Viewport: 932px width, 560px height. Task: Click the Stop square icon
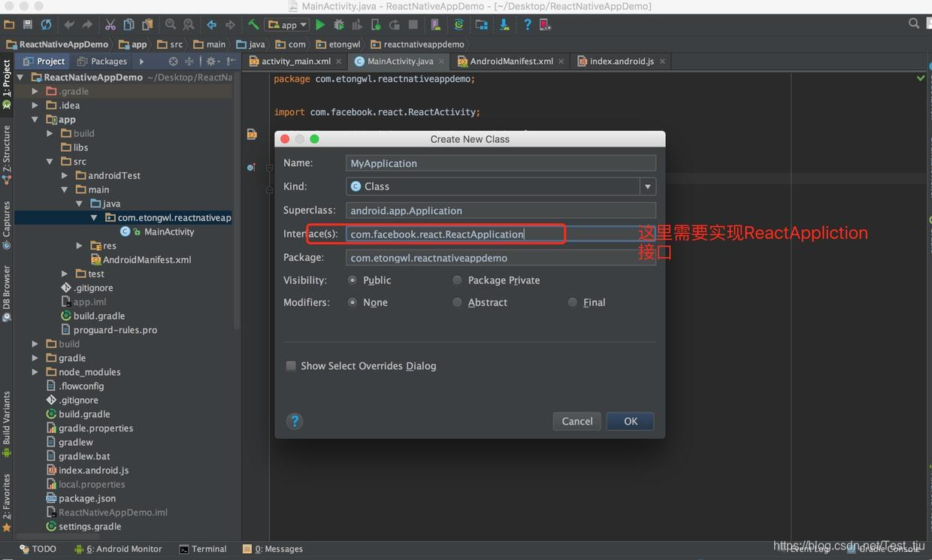[x=413, y=25]
